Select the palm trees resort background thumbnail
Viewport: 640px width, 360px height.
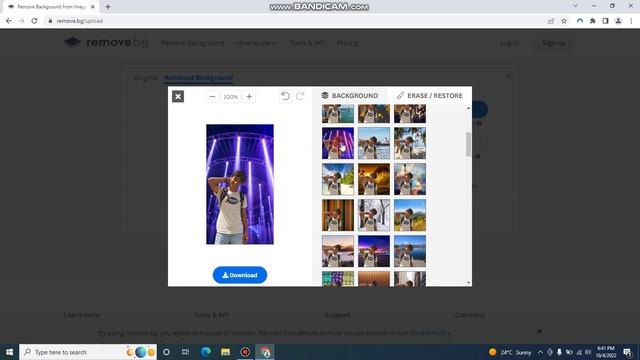410,143
